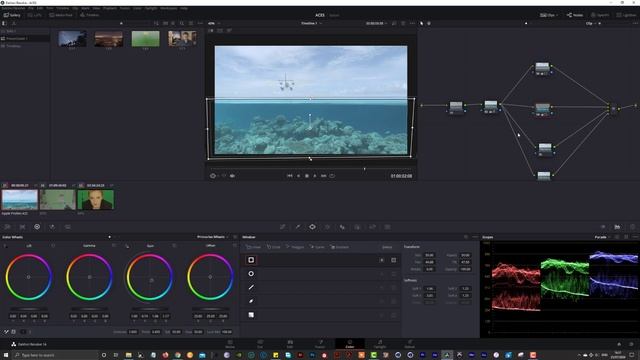
Task: Toggle the Nodes panel button
Action: pyautogui.click(x=575, y=15)
